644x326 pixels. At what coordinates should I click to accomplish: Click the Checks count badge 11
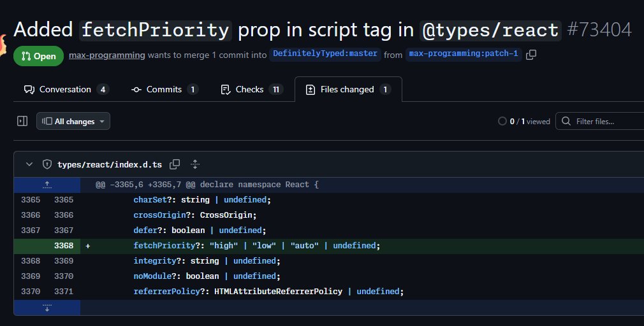276,89
